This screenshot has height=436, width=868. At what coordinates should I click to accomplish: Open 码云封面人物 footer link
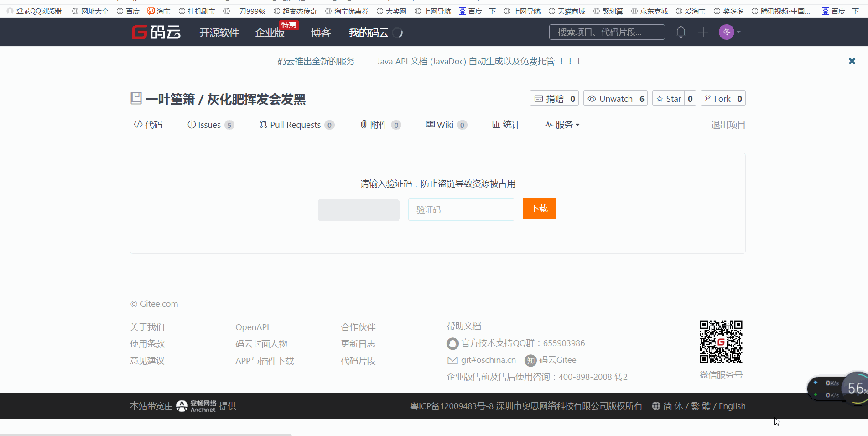[261, 344]
